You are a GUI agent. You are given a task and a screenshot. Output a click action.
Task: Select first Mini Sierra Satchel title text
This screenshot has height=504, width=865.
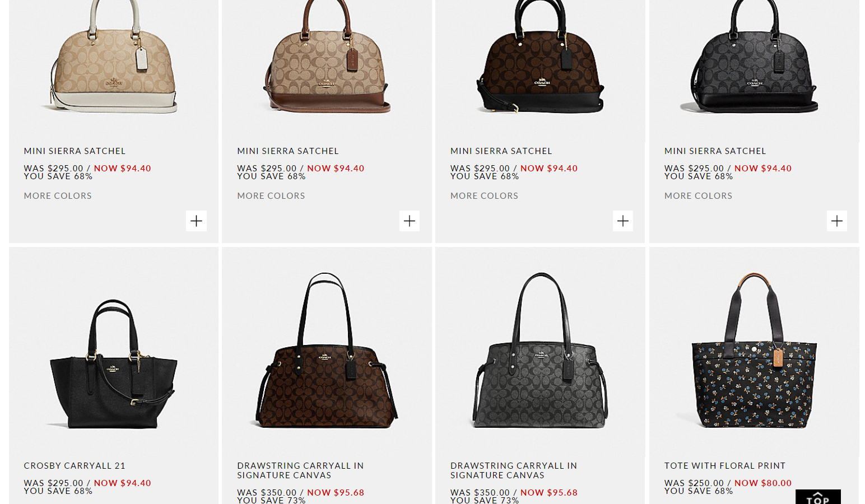[75, 151]
